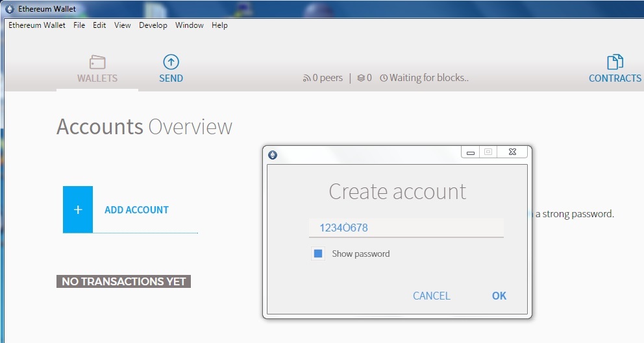Click the '0 peers' status text
644x343 pixels.
[x=328, y=78]
